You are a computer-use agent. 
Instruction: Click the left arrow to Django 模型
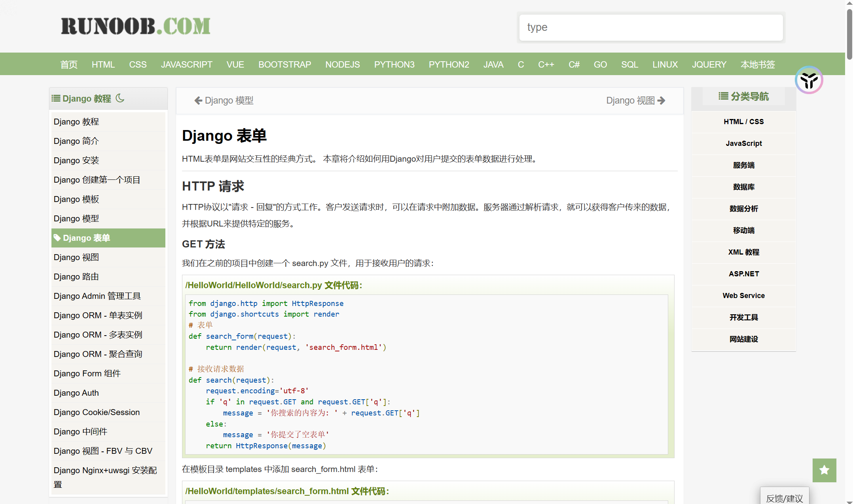[x=198, y=101]
